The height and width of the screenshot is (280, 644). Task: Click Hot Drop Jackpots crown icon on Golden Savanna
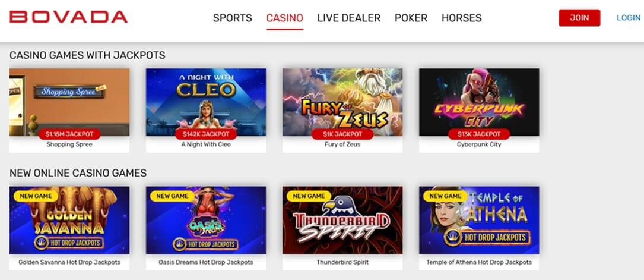(x=42, y=243)
